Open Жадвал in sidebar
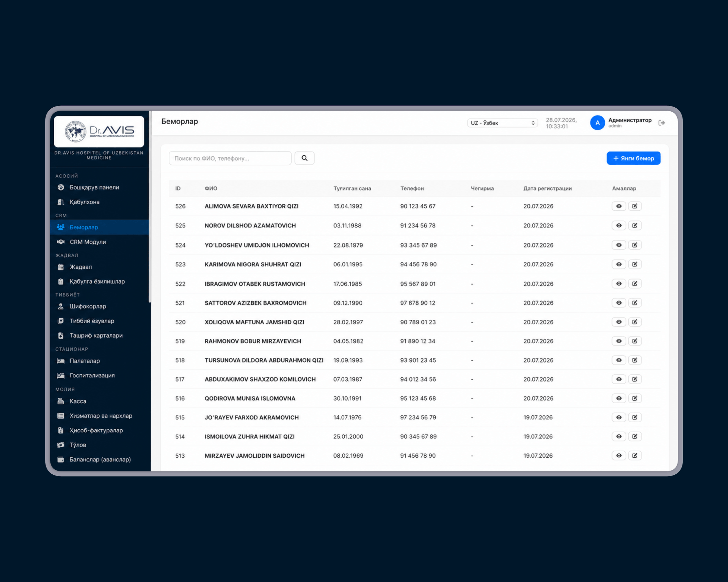Screen dimensions: 728x582 [99, 267]
